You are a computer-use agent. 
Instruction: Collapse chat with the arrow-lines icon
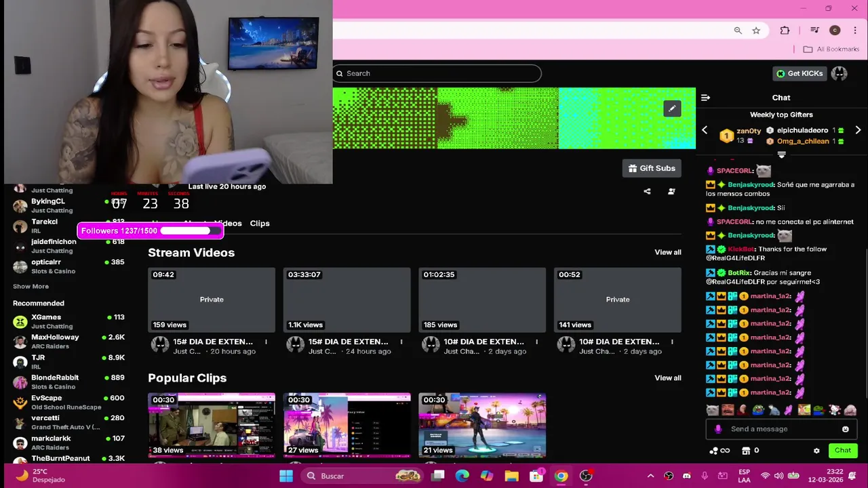point(705,98)
